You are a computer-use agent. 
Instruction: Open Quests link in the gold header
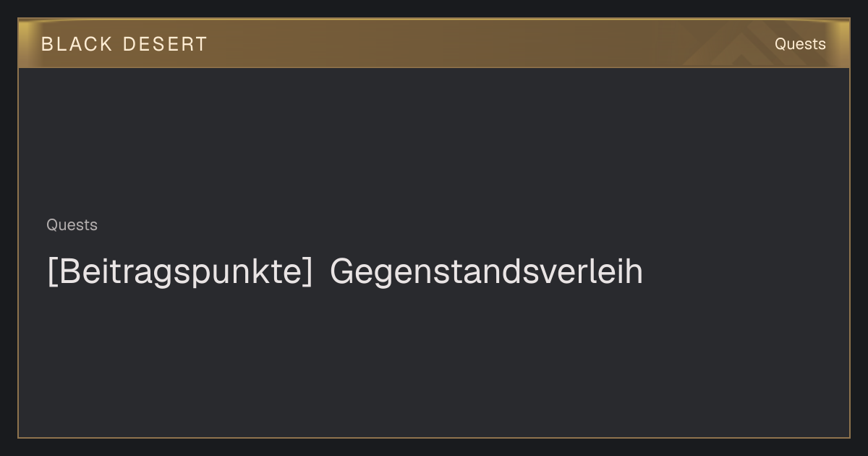click(800, 44)
